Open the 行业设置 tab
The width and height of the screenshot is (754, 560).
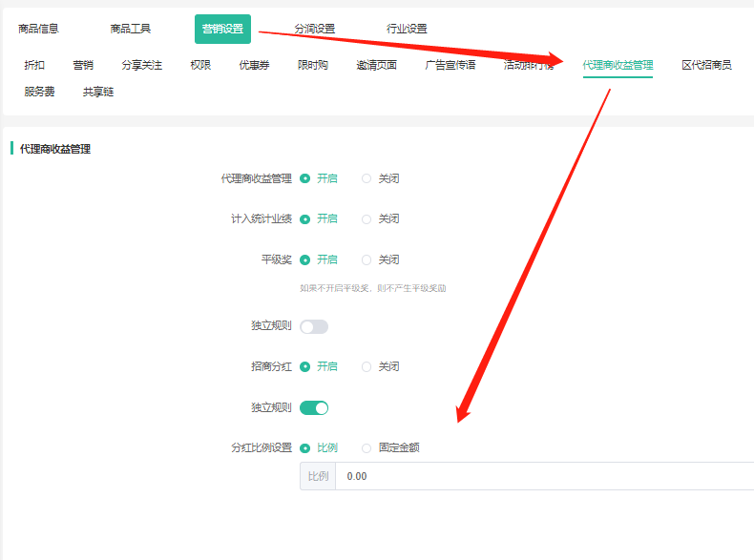pyautogui.click(x=407, y=29)
